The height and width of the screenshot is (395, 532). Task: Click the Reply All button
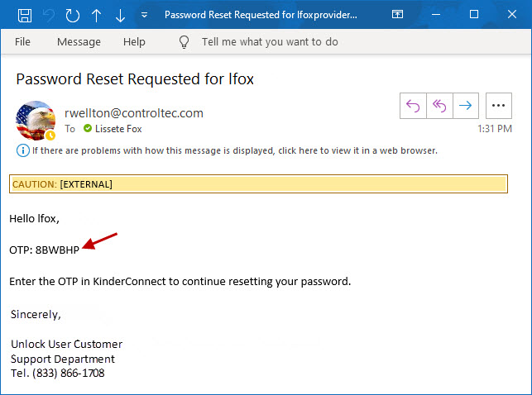click(439, 105)
